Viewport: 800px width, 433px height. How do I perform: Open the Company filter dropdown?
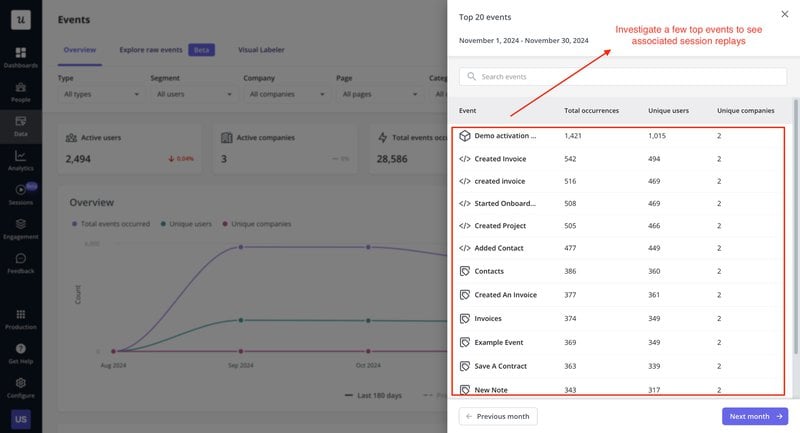coord(286,95)
